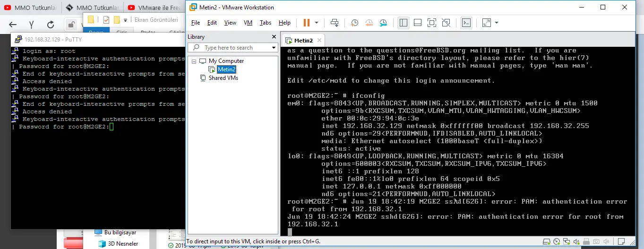
Task: Toggle the console view icon
Action: [x=466, y=23]
